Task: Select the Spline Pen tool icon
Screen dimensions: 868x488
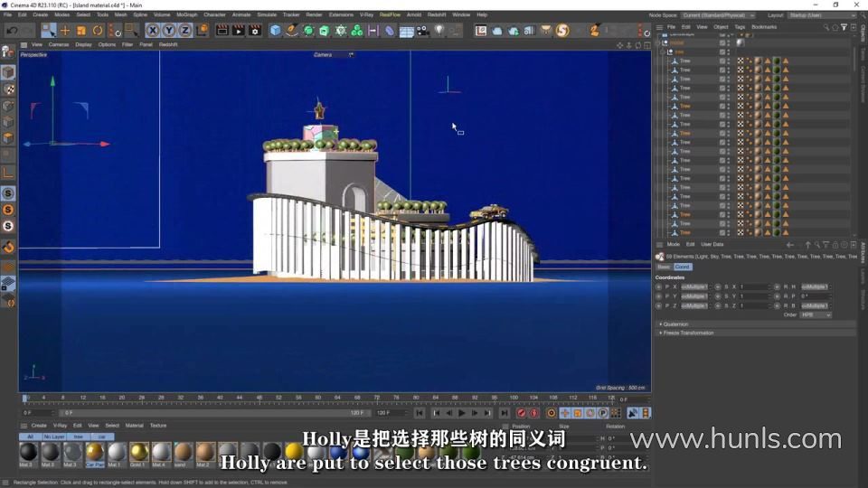Action: click(x=292, y=31)
